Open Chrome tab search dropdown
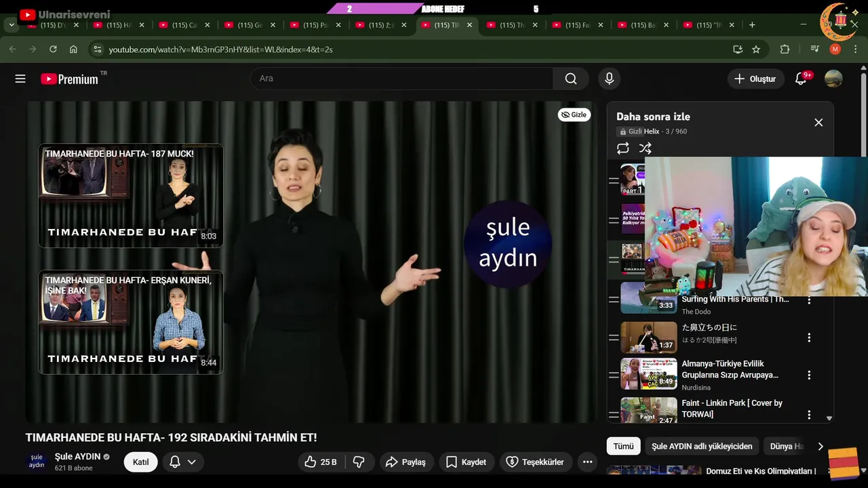868x488 pixels. coord(12,25)
